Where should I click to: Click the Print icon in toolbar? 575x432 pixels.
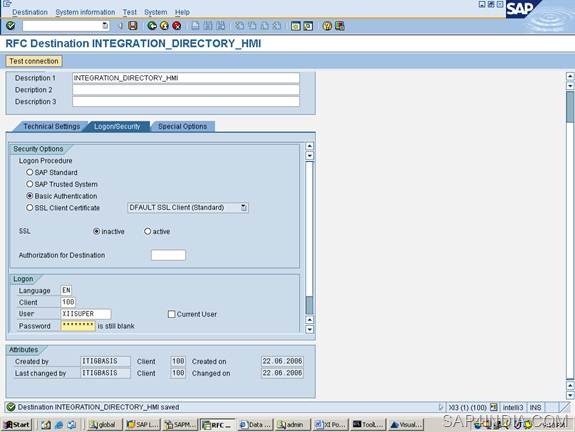point(195,26)
